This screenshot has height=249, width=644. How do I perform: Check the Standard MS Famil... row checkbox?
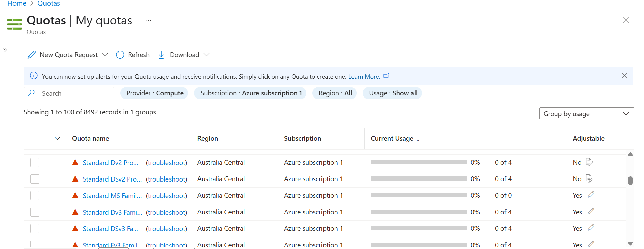[35, 196]
